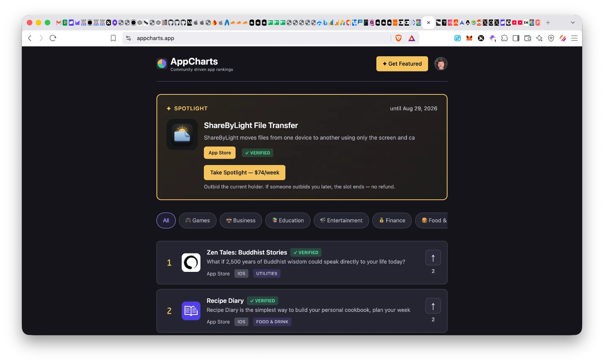Screen dimensions: 604x364
Task: Bookmark this page with the bookmark icon
Action: tap(113, 38)
